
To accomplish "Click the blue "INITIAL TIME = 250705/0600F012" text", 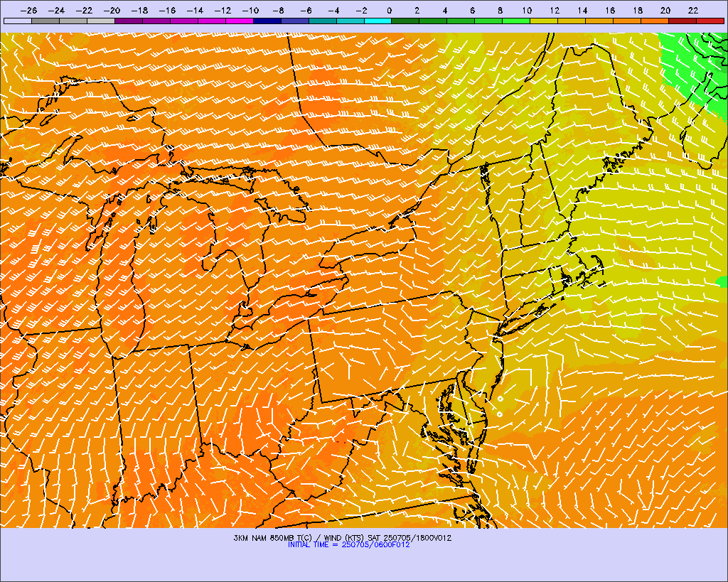I will [x=348, y=545].
